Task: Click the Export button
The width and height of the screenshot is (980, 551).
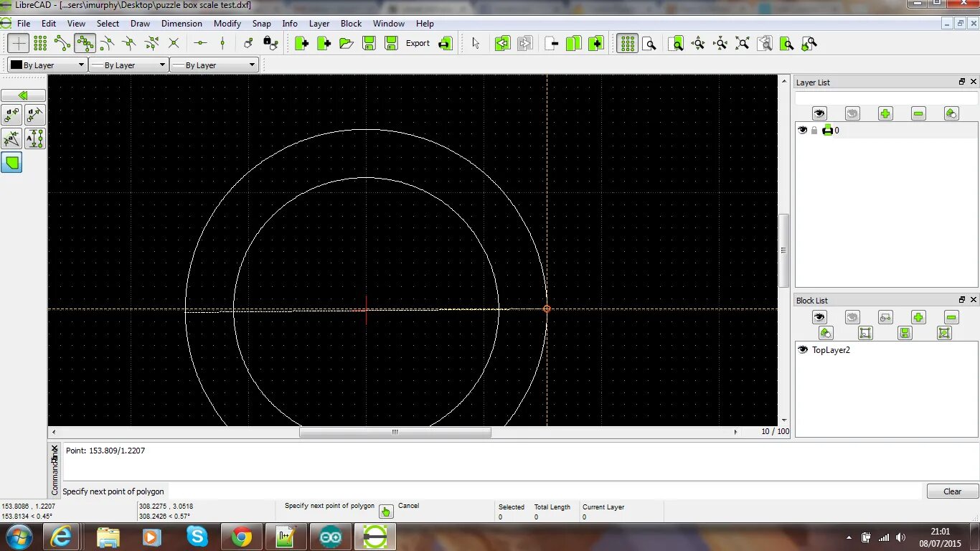Action: (x=418, y=44)
